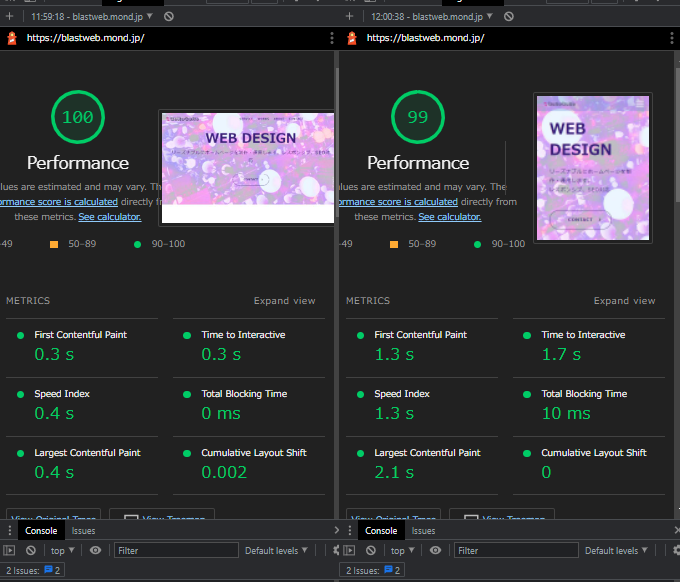Click Lighthouse logo icon in left report header
680x582 pixels.
click(x=12, y=38)
